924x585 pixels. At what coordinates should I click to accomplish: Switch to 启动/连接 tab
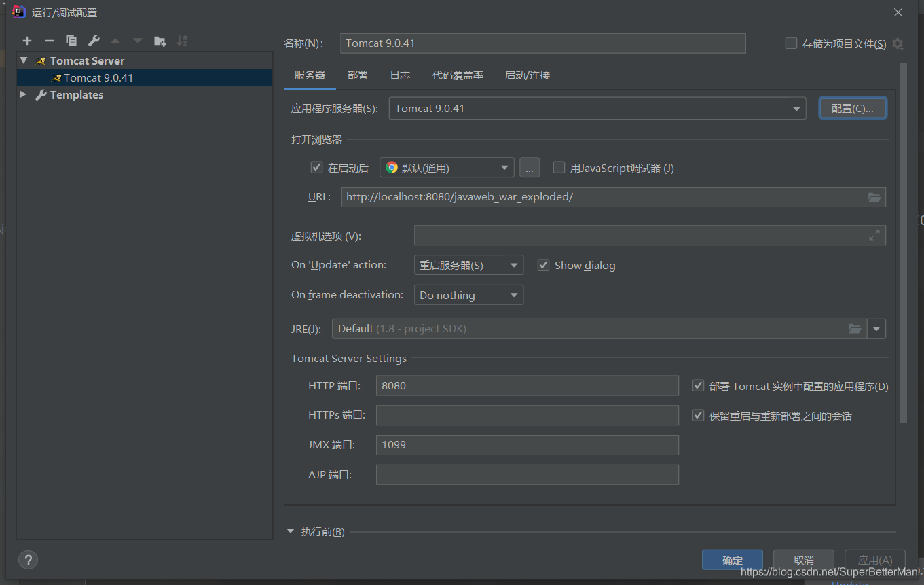pos(528,75)
